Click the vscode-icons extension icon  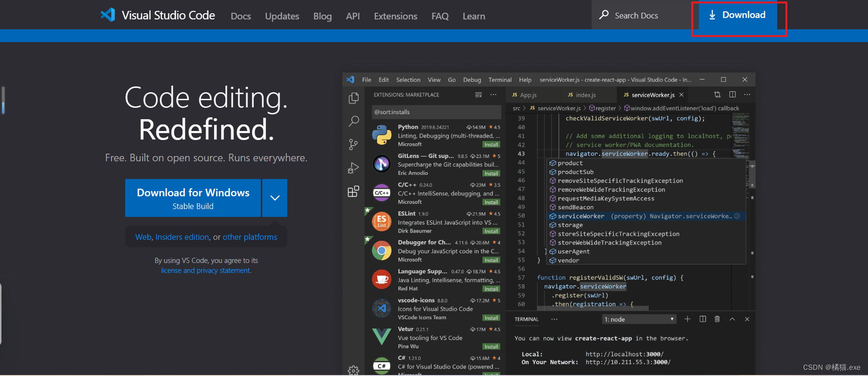(x=382, y=308)
